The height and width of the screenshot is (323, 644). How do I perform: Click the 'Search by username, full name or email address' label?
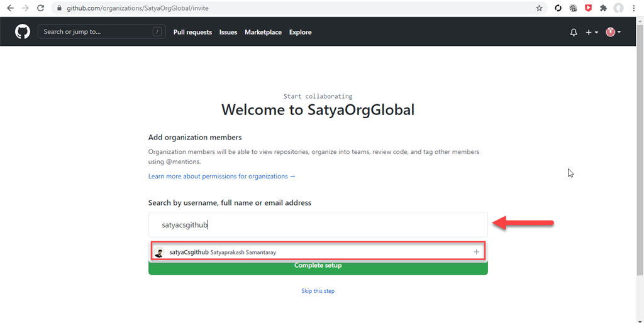[230, 202]
